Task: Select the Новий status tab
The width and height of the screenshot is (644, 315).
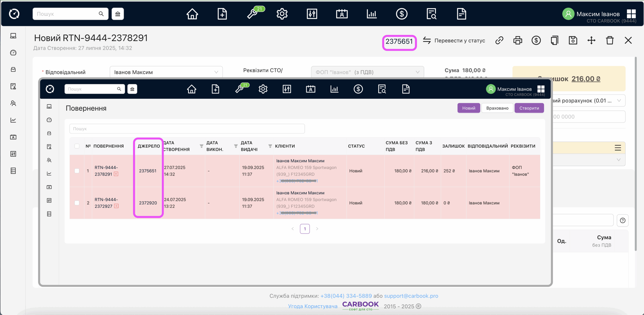Action: click(x=468, y=108)
